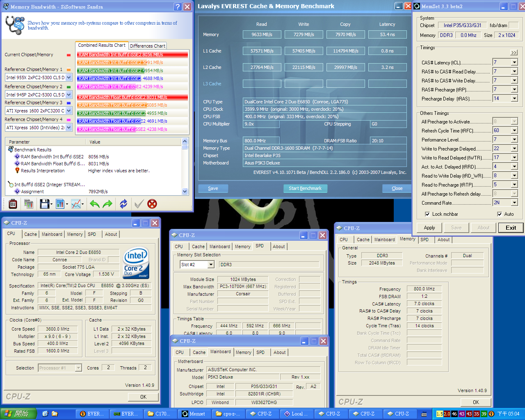Image resolution: width=525 pixels, height=420 pixels.
Task: Click green 39 temperature tray icon
Action: click(x=484, y=414)
